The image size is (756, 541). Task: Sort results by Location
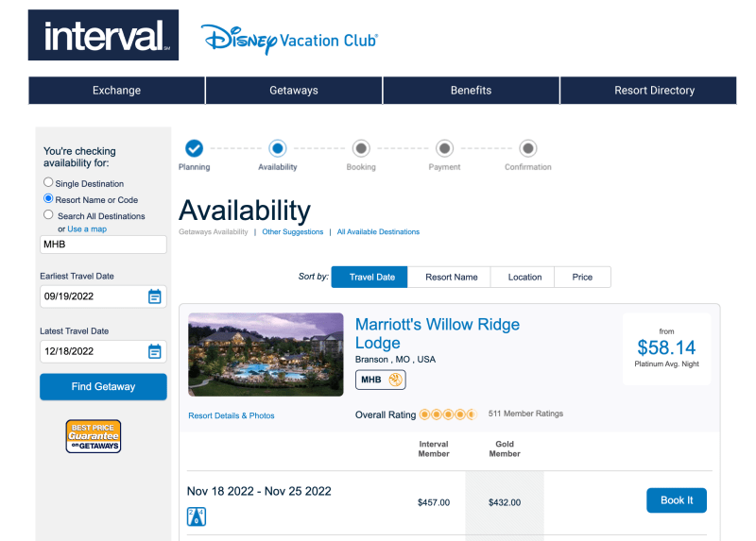click(523, 277)
